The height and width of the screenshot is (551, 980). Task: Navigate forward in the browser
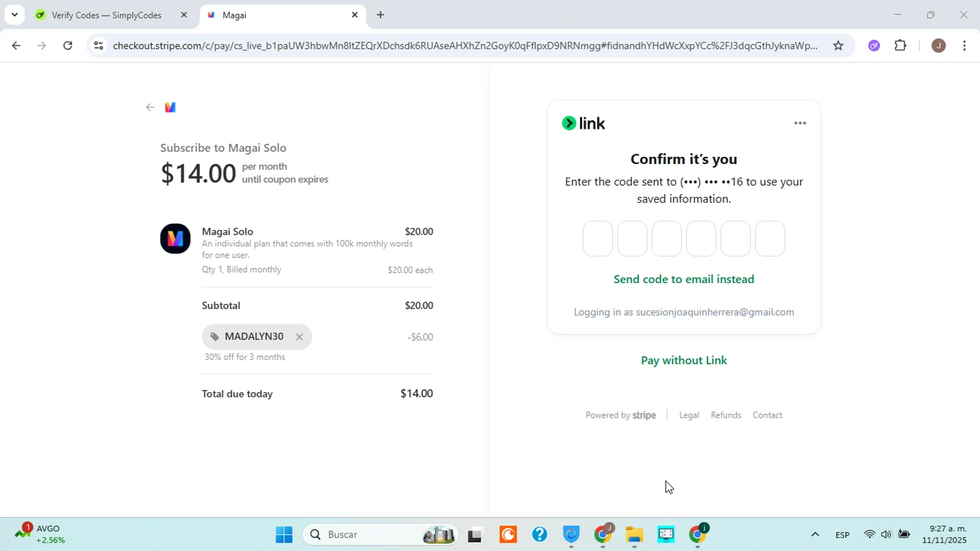click(x=42, y=46)
